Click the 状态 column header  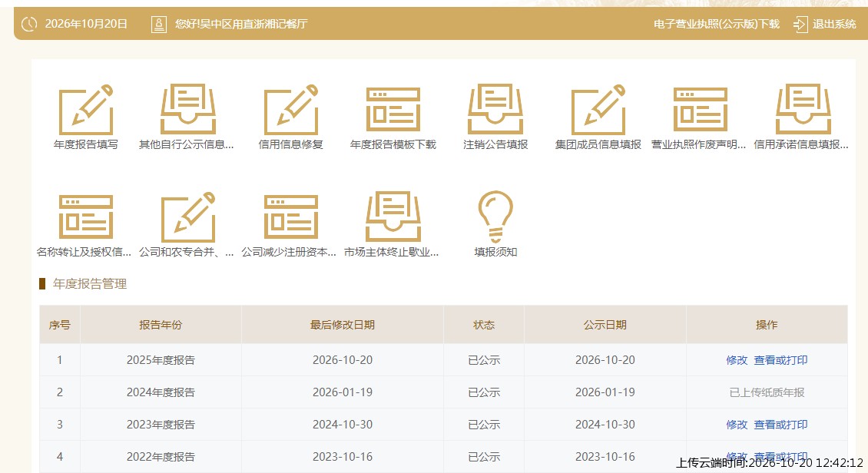[484, 325]
